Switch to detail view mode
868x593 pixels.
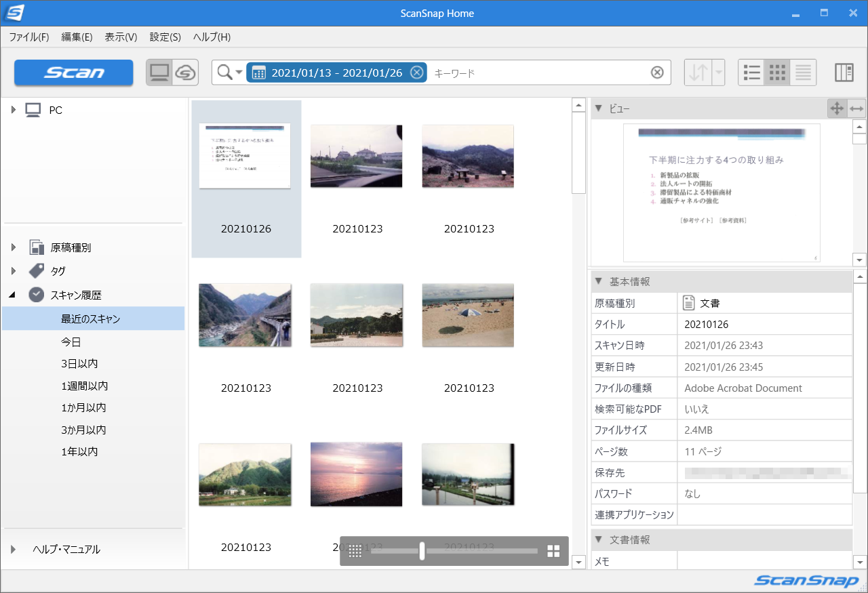pyautogui.click(x=803, y=73)
